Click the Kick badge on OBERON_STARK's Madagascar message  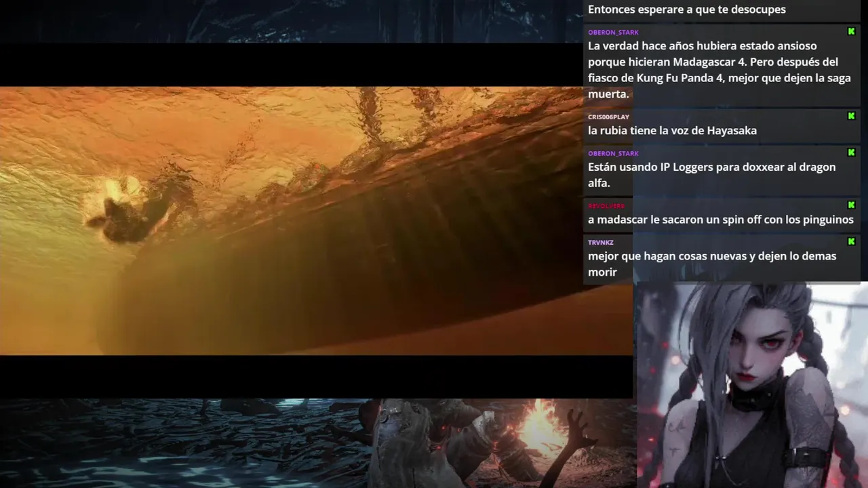[851, 31]
